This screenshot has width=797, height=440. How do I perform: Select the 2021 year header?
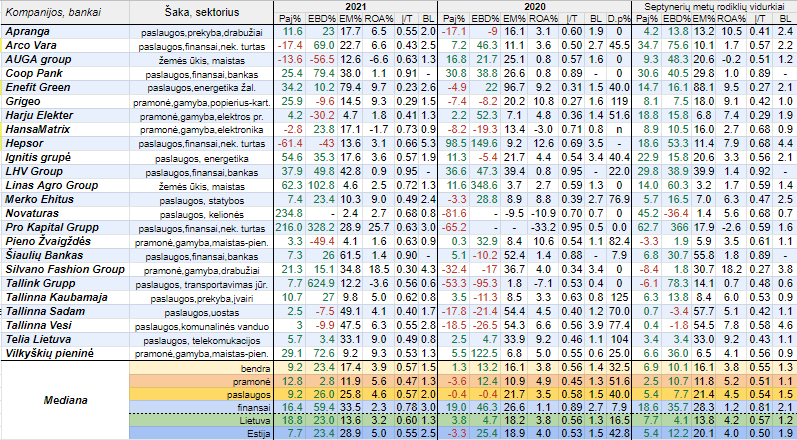pos(356,7)
